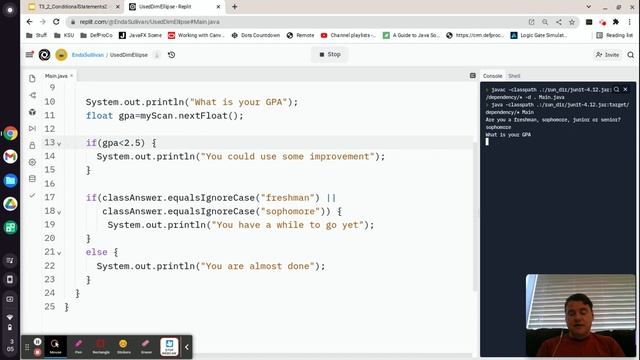
Task: Open the Settings gear in Replit sidebar
Action: pos(32,162)
